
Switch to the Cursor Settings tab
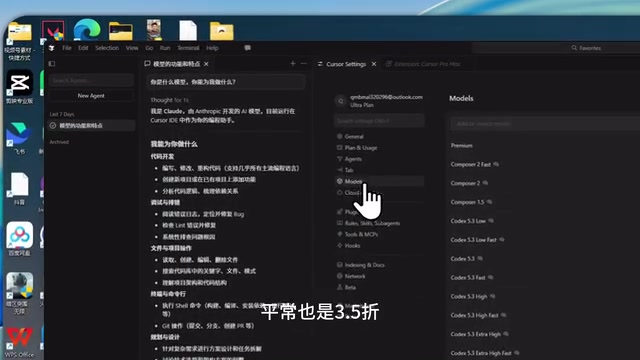[346, 64]
